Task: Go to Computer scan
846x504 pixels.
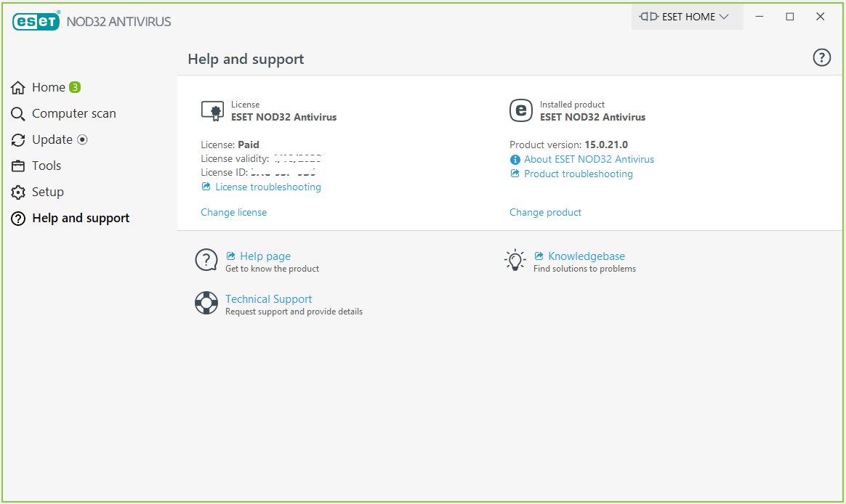Action: (x=74, y=114)
